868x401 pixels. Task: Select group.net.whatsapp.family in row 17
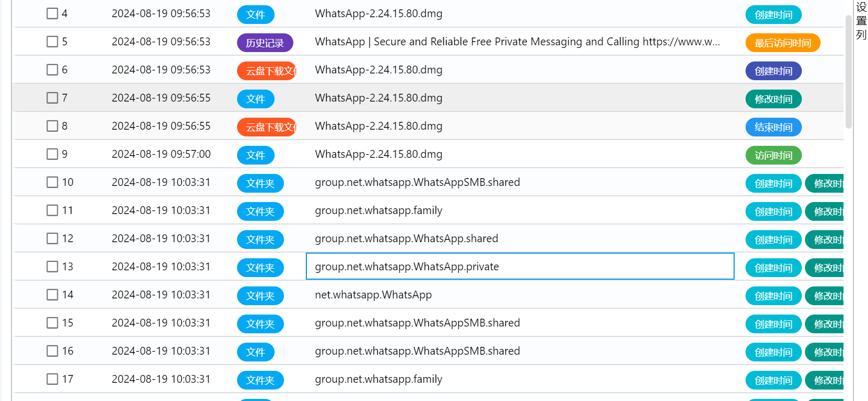[379, 379]
